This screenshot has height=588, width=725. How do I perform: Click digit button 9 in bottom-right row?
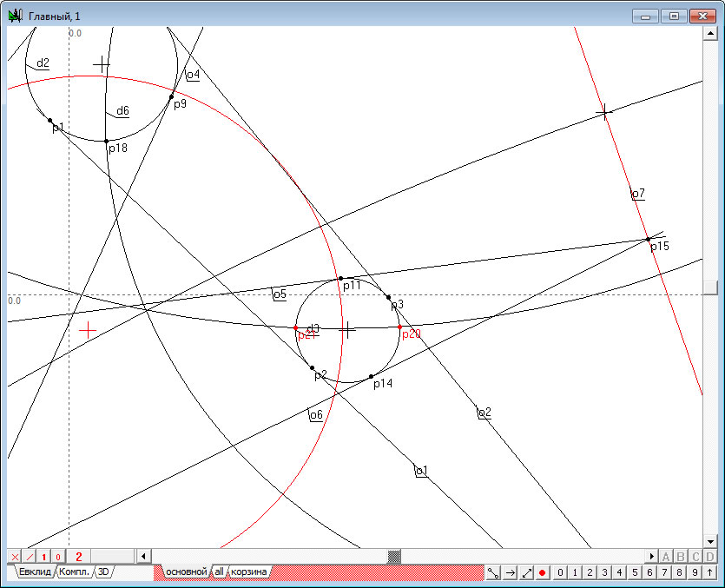click(x=695, y=572)
